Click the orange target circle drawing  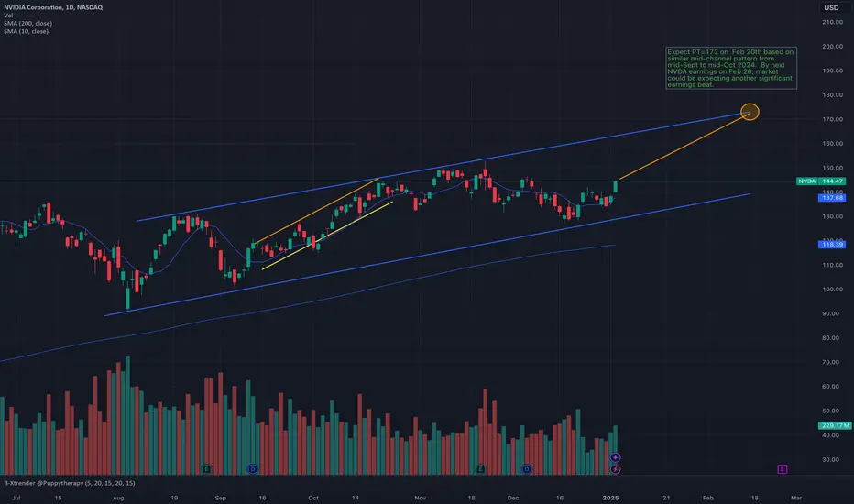click(750, 112)
